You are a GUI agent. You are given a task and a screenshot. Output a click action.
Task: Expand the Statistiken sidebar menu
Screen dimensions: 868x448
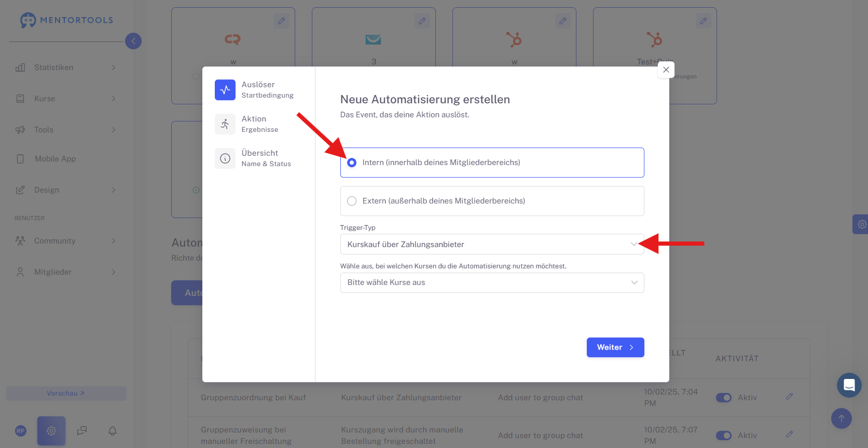click(x=65, y=67)
